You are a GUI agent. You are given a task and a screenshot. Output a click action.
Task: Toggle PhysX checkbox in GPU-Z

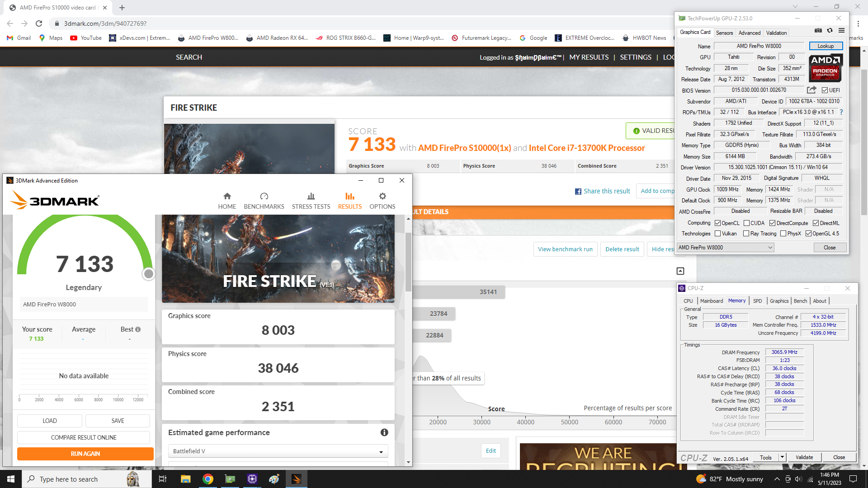click(x=783, y=234)
